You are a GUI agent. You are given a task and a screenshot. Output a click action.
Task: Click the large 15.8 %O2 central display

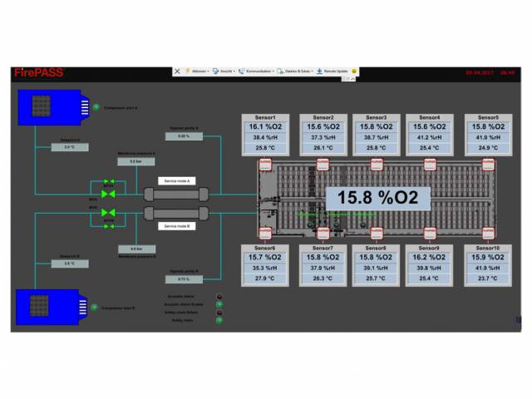click(377, 199)
